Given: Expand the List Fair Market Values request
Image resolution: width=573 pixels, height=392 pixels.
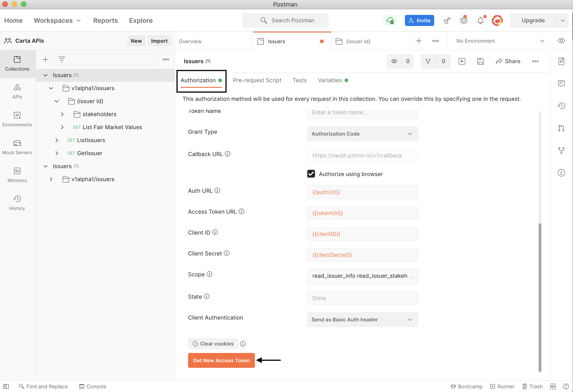Looking at the screenshot, I should [x=62, y=127].
